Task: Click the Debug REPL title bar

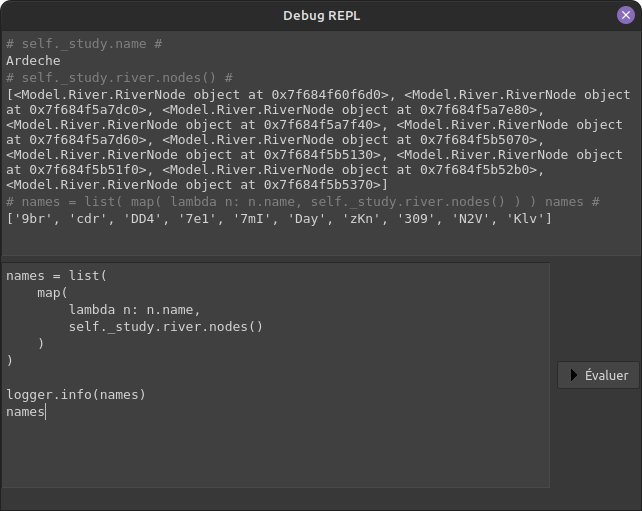Action: click(x=320, y=15)
